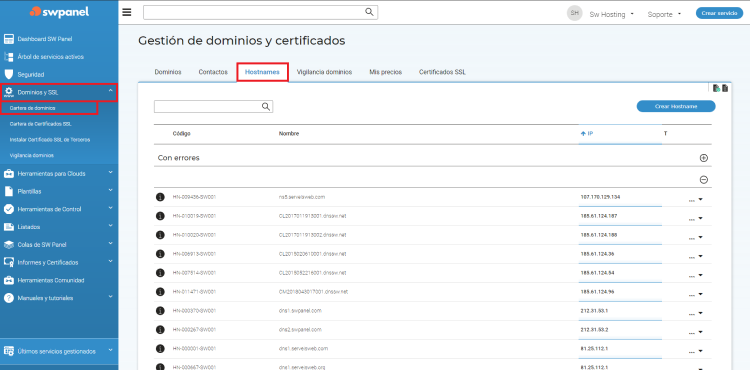Open the Soporte dropdown
750x370 pixels.
[664, 14]
